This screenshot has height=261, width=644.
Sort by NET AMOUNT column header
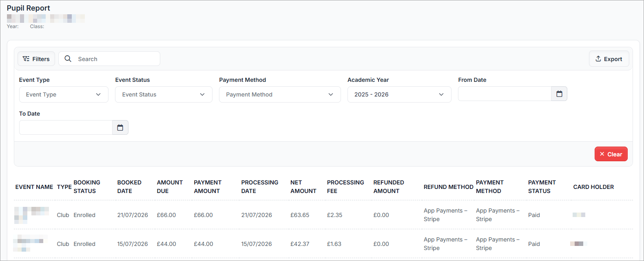(x=303, y=186)
